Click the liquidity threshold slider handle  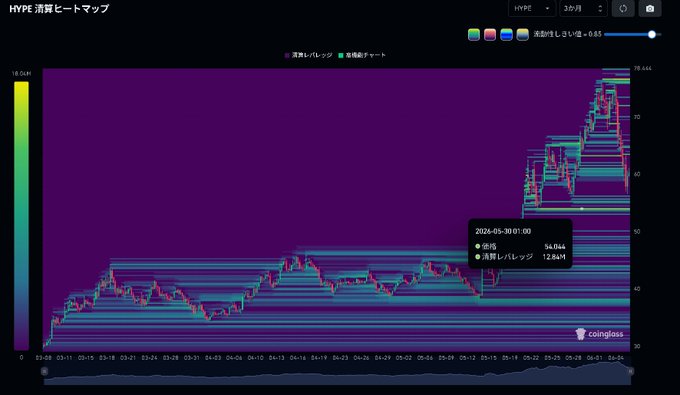651,34
